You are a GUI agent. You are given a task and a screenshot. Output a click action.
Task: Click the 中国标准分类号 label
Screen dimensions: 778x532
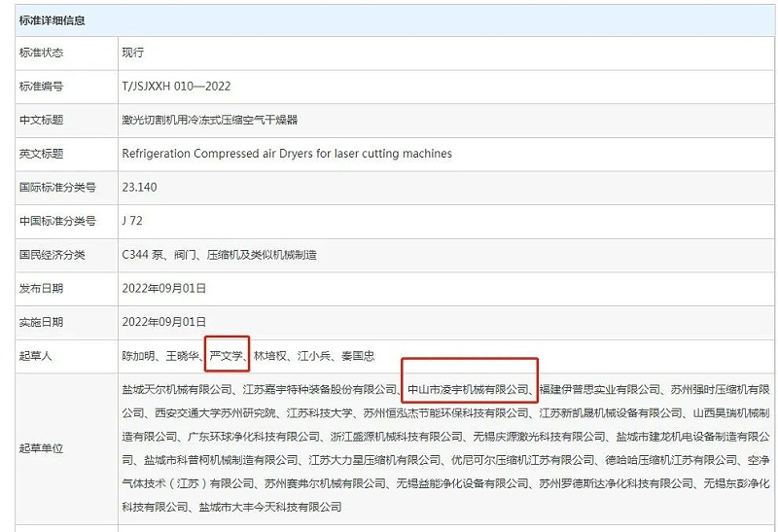[57, 221]
